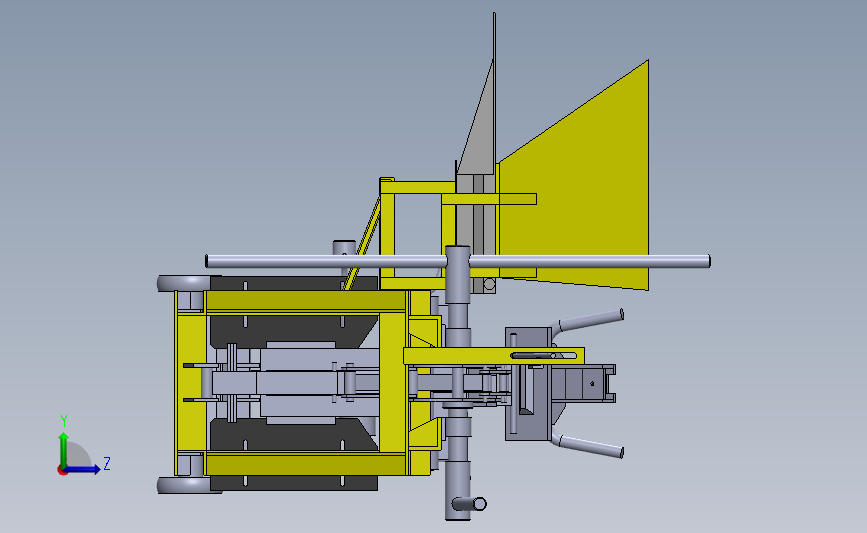Select the thin yellow diagonal brace
867x533 pixels.
(x=363, y=244)
